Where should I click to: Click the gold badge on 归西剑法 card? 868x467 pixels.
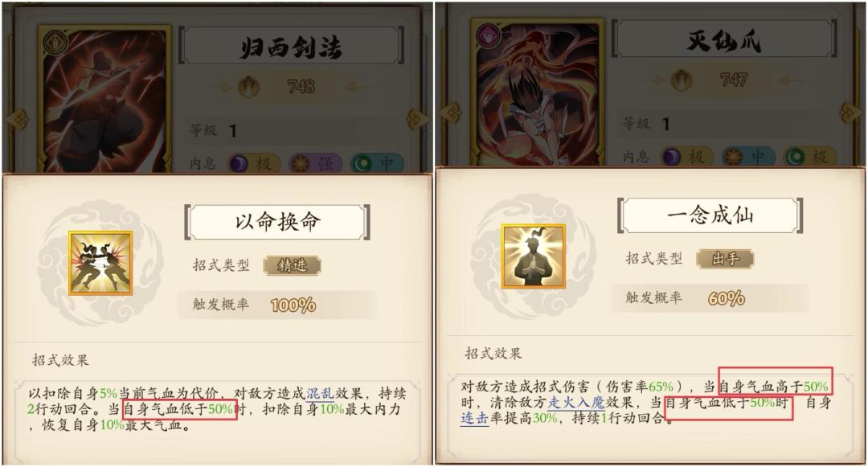click(x=55, y=43)
